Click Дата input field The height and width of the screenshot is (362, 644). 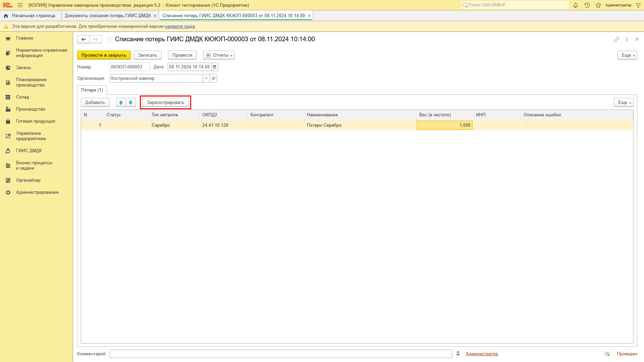[x=189, y=67]
